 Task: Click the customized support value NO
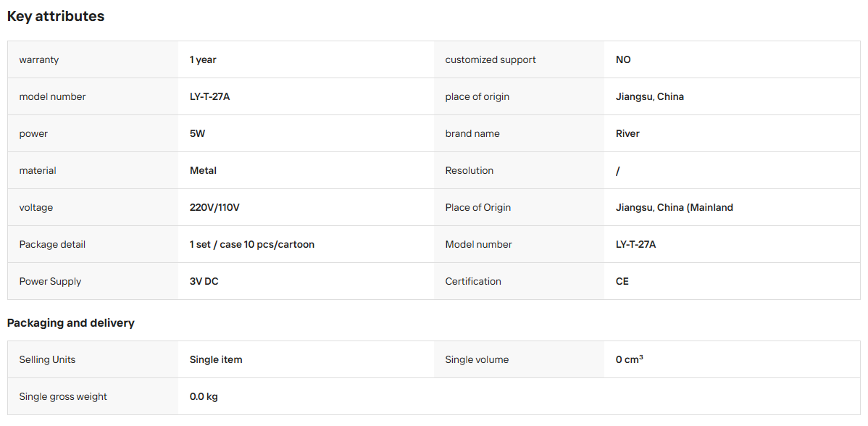[623, 59]
